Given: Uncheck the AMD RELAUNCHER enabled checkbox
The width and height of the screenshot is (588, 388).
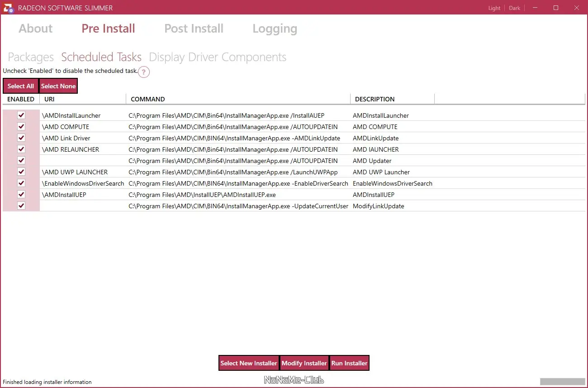Looking at the screenshot, I should 21,149.
